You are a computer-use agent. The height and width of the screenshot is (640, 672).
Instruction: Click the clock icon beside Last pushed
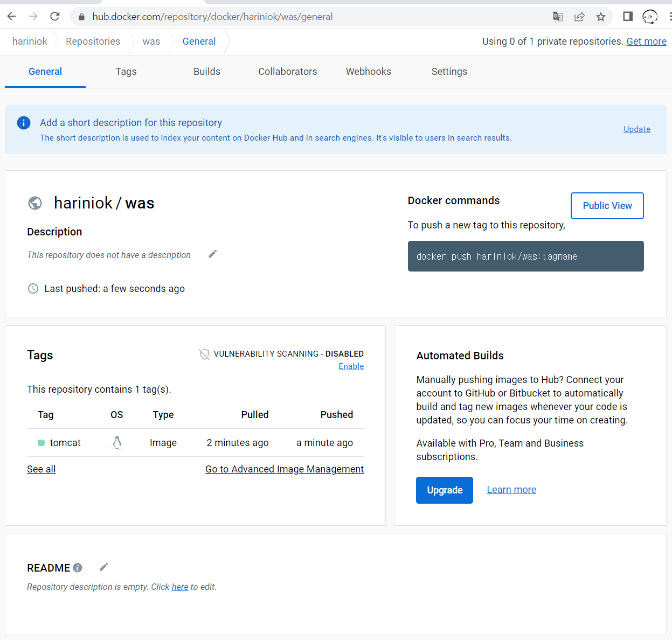pos(33,288)
